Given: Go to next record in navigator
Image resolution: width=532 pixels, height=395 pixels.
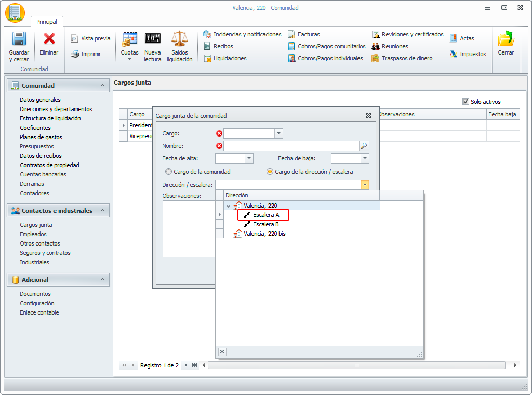Looking at the screenshot, I should click(185, 365).
